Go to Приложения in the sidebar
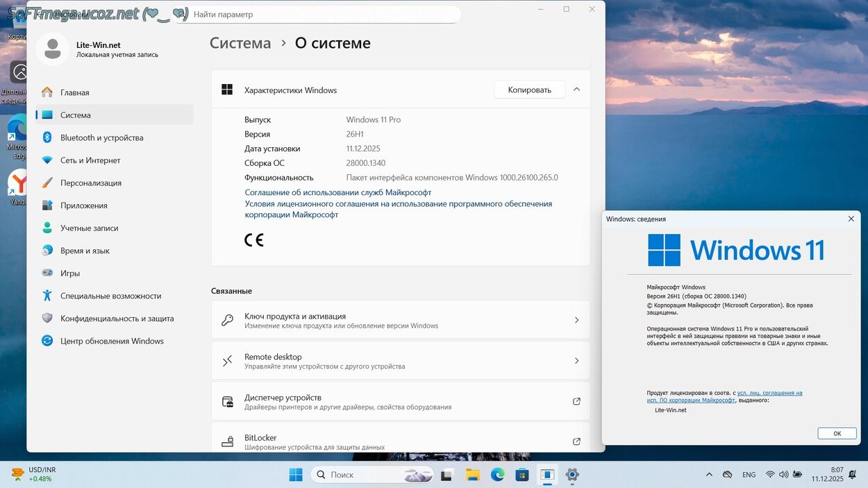The height and width of the screenshot is (488, 868). pyautogui.click(x=83, y=205)
